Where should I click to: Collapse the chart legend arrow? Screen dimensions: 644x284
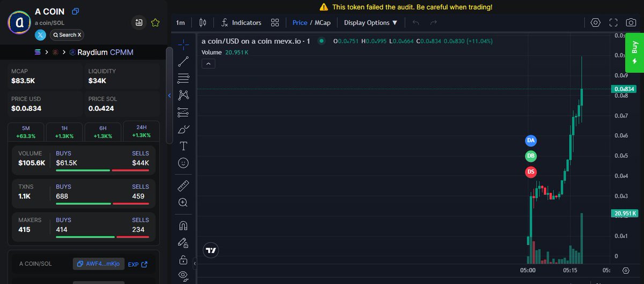pos(209,63)
